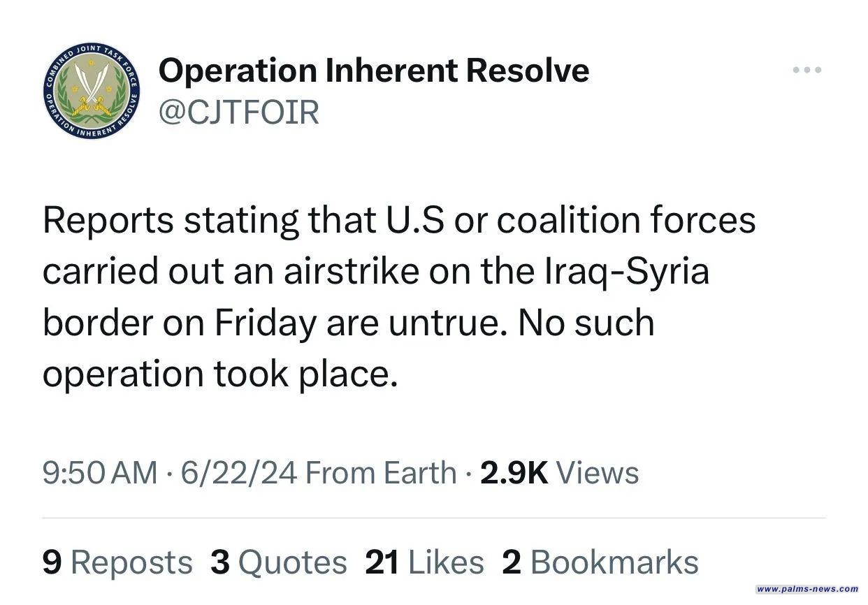Click the 2 Bookmarks count
The height and width of the screenshot is (605, 868).
click(x=600, y=562)
